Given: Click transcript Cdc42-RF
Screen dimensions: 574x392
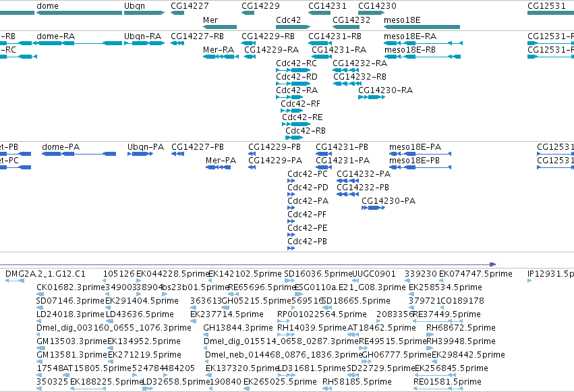Looking at the screenshot, I should pos(292,111).
